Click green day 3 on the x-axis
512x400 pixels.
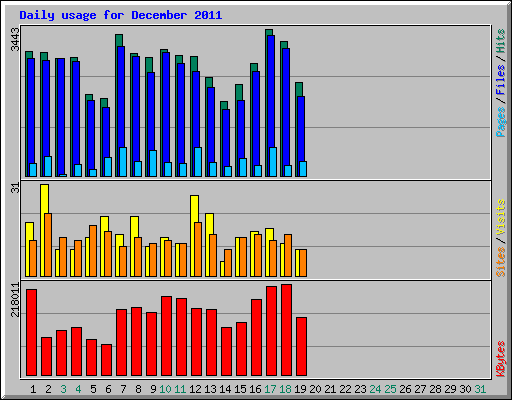pos(63,389)
